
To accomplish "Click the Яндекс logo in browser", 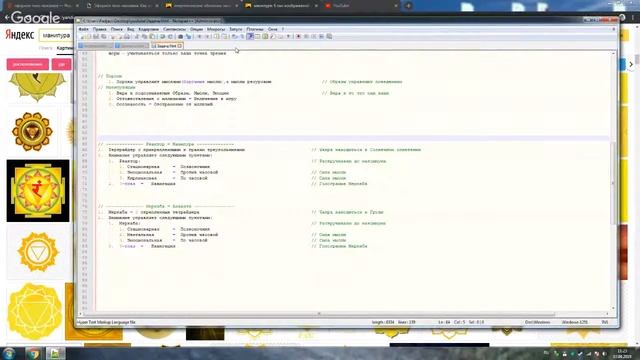I will tap(20, 35).
